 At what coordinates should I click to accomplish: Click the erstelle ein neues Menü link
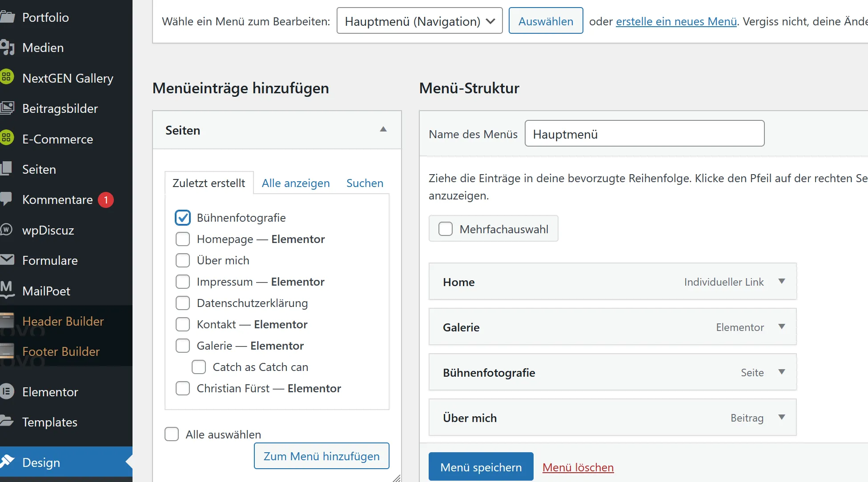pyautogui.click(x=676, y=21)
